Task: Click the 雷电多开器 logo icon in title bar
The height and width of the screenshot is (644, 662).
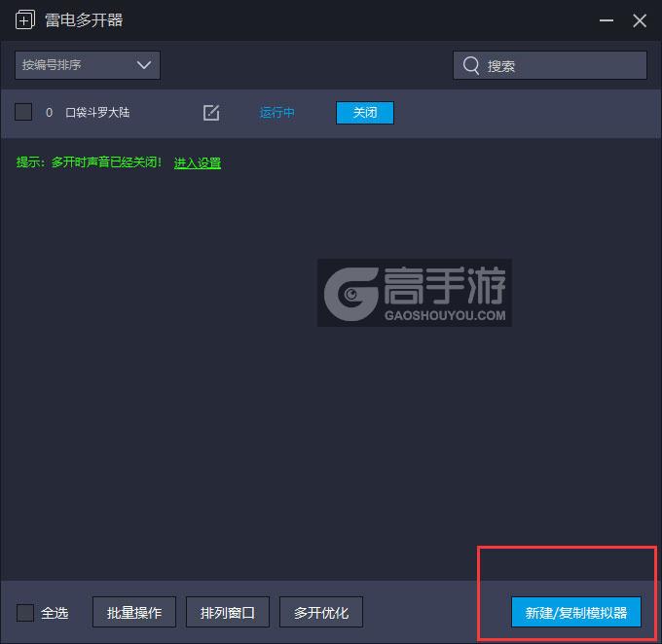Action: tap(25, 20)
